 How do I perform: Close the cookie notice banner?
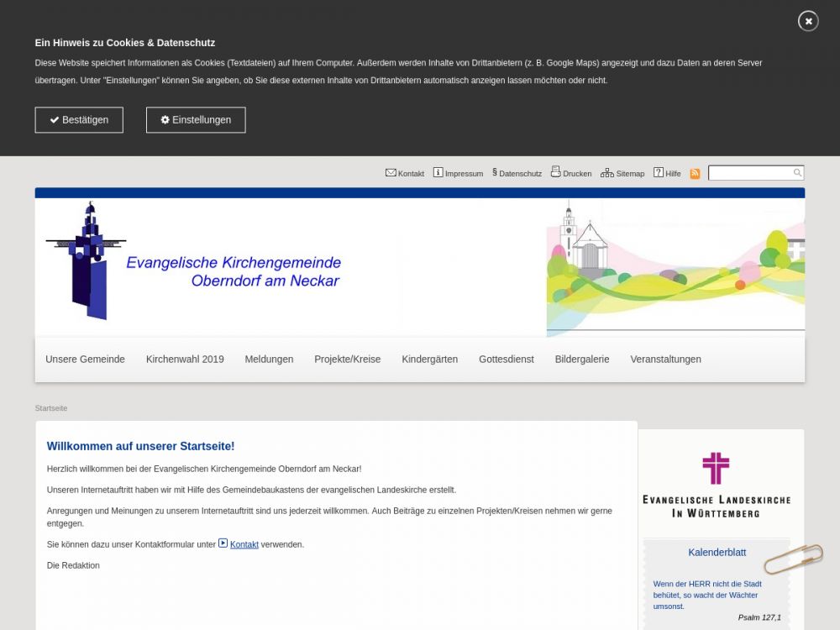808,21
